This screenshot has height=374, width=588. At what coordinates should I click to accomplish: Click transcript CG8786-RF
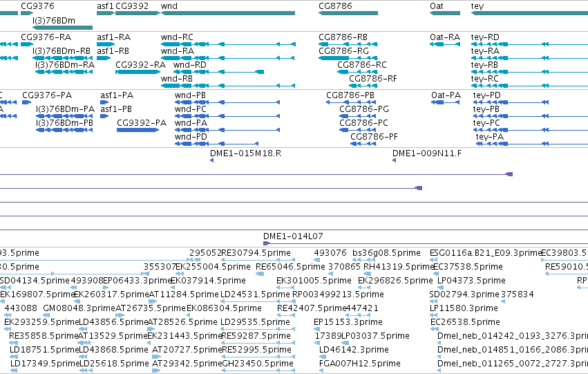coord(373,79)
